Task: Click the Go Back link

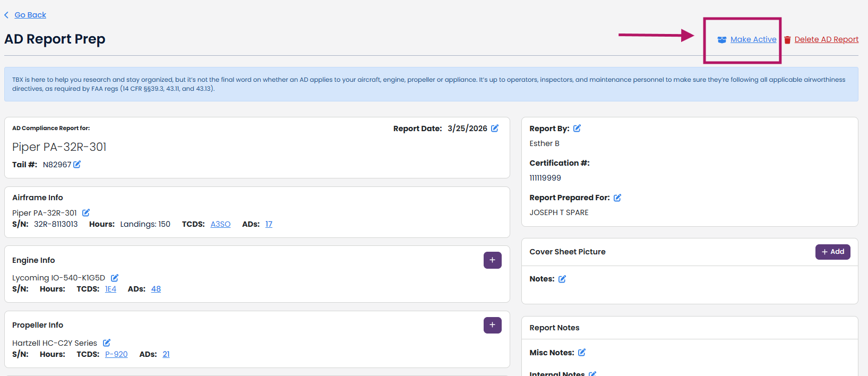Action: point(30,15)
